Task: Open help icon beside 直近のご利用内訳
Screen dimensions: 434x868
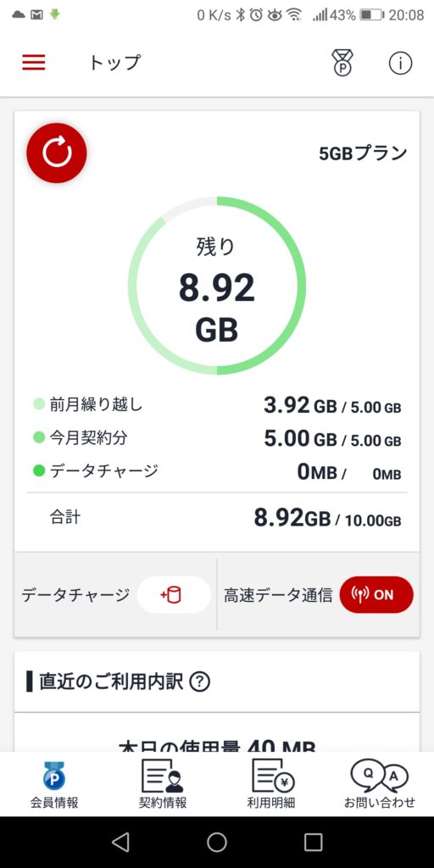Action: click(199, 682)
